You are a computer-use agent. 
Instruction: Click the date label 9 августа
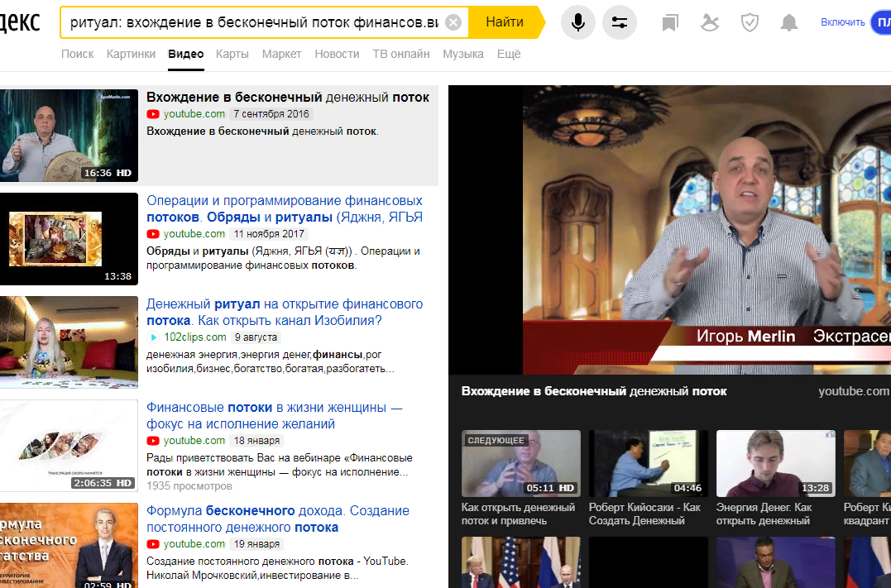[256, 337]
